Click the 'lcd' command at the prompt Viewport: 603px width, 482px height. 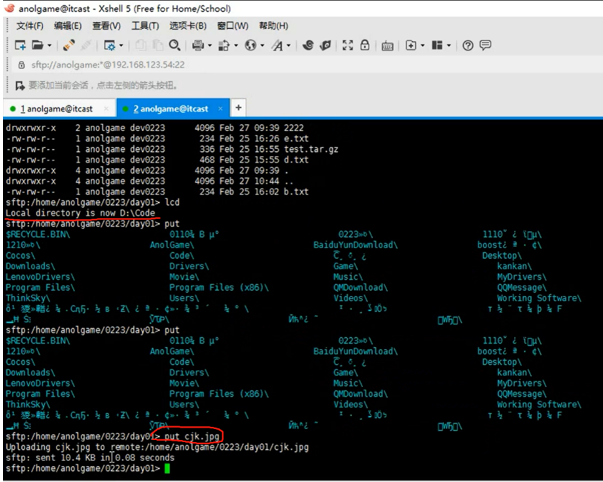pos(172,202)
